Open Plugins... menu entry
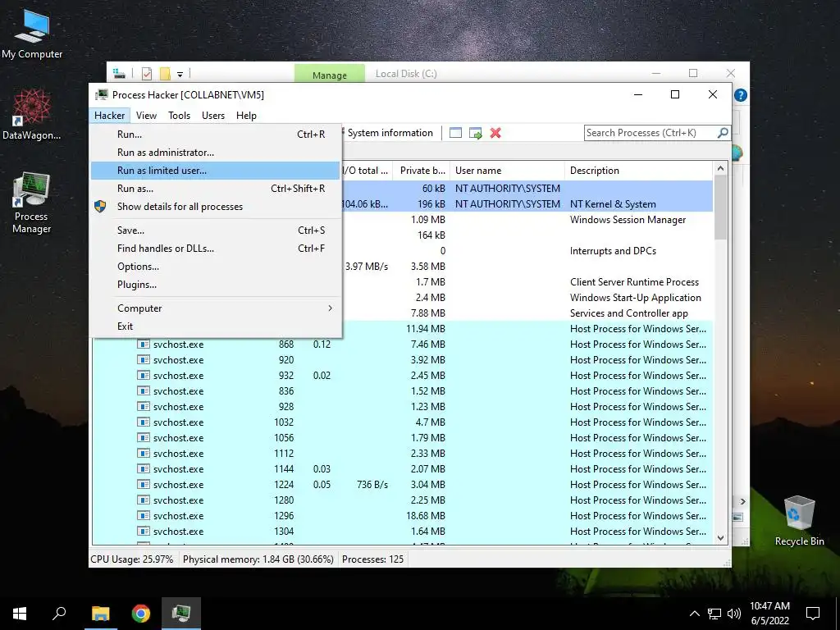The width and height of the screenshot is (840, 630). 216,285
